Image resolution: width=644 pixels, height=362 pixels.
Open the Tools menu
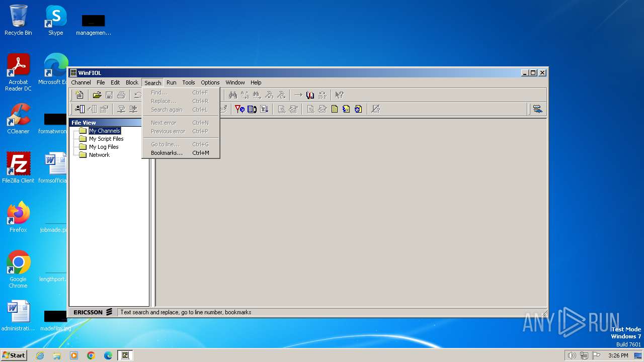point(189,82)
